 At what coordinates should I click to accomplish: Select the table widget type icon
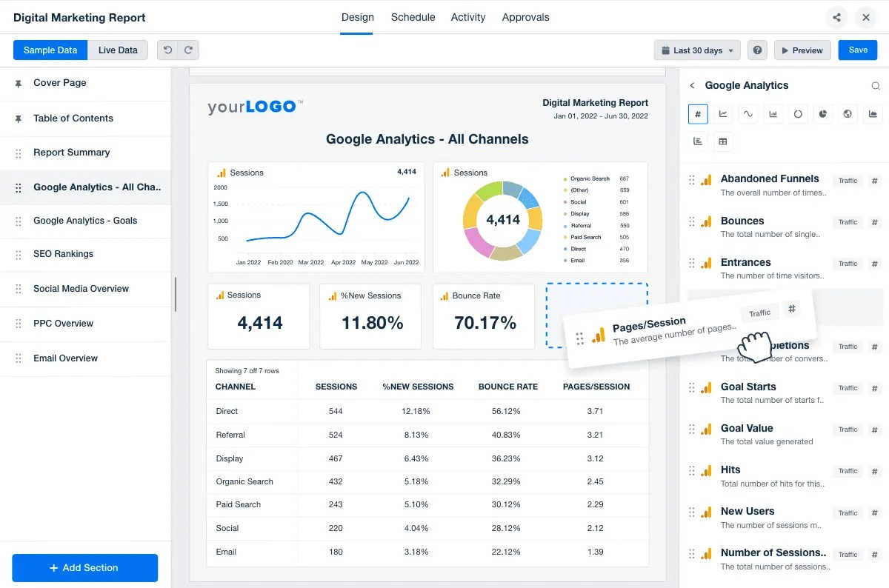click(x=723, y=141)
